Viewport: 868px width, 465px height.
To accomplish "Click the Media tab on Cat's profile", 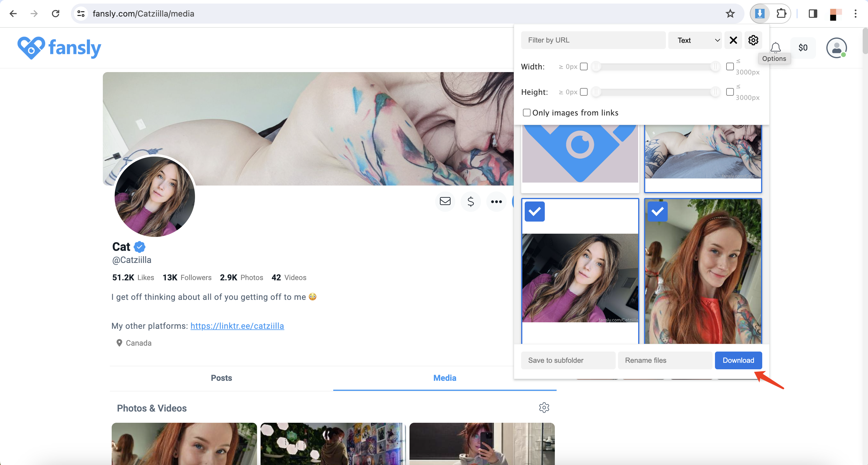I will point(445,378).
